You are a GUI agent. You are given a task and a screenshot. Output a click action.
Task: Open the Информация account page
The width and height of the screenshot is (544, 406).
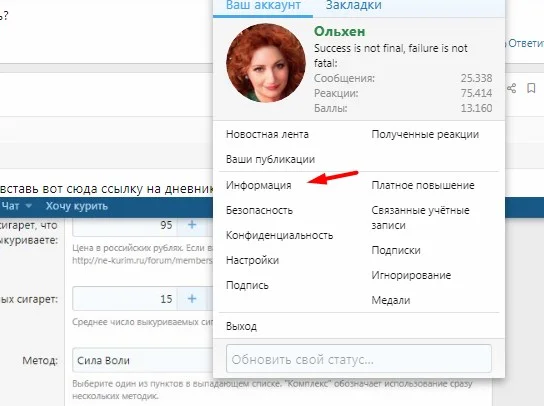pos(258,185)
